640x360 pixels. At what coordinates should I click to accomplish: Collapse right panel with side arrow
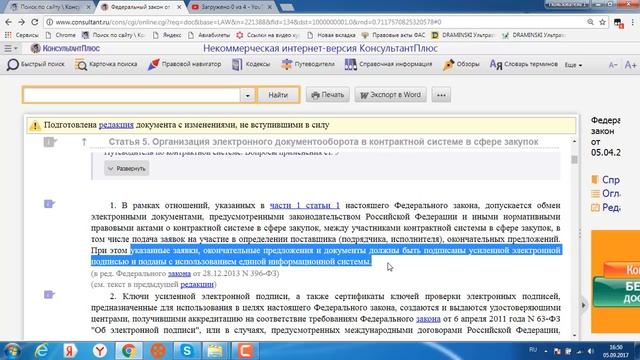[583, 305]
